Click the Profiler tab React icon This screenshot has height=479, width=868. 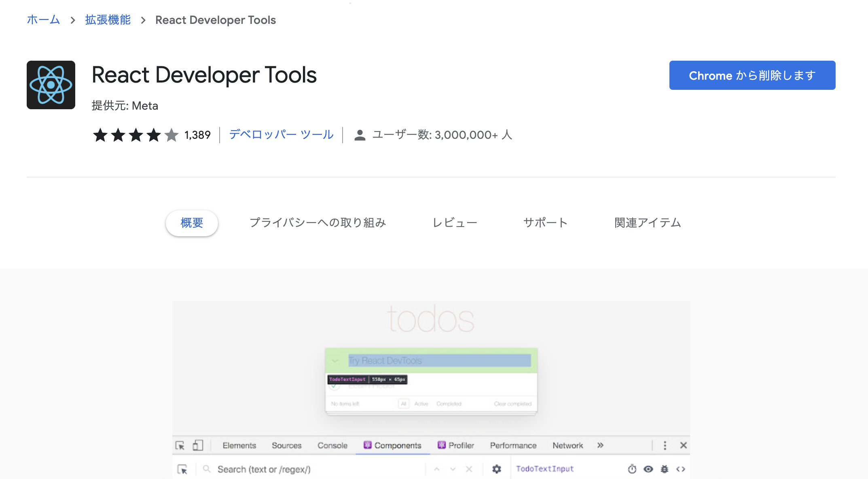(x=442, y=445)
